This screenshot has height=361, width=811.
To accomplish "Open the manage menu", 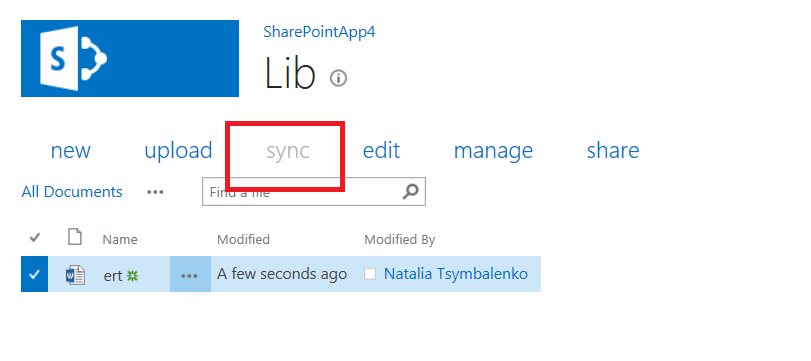I will [493, 151].
